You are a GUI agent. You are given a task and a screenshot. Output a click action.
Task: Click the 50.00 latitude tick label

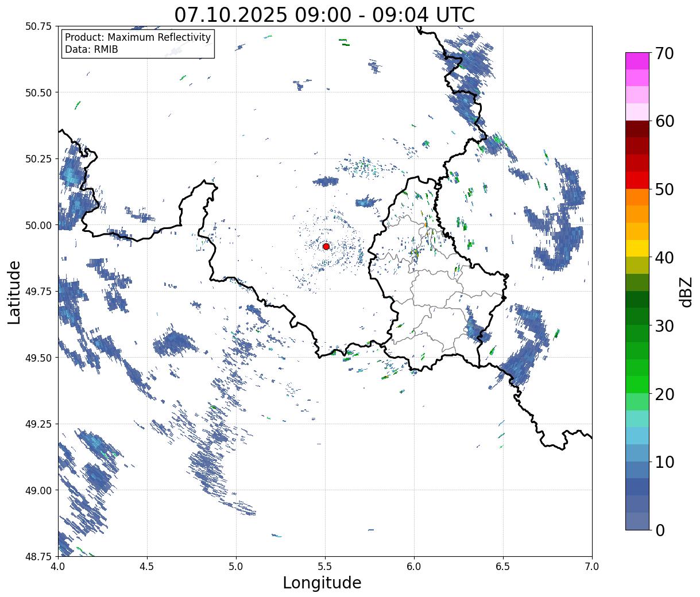pyautogui.click(x=38, y=225)
